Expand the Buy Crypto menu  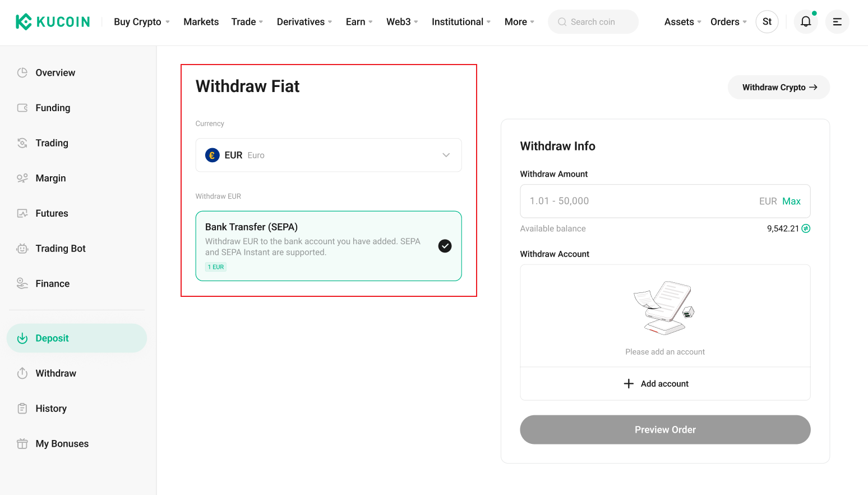pyautogui.click(x=141, y=22)
